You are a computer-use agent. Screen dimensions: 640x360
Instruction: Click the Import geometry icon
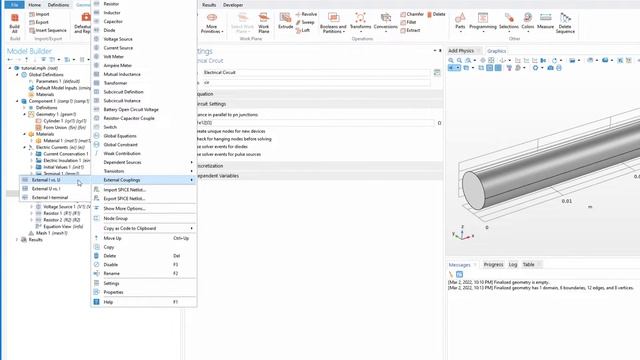point(39,14)
